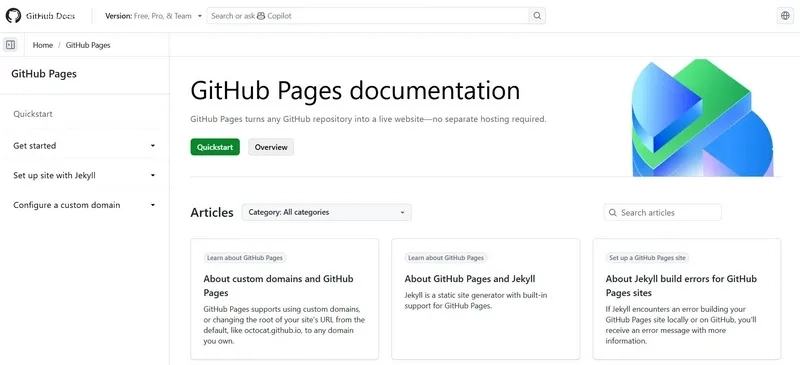The image size is (800, 365).
Task: Click the Articles heading
Action: tap(212, 212)
